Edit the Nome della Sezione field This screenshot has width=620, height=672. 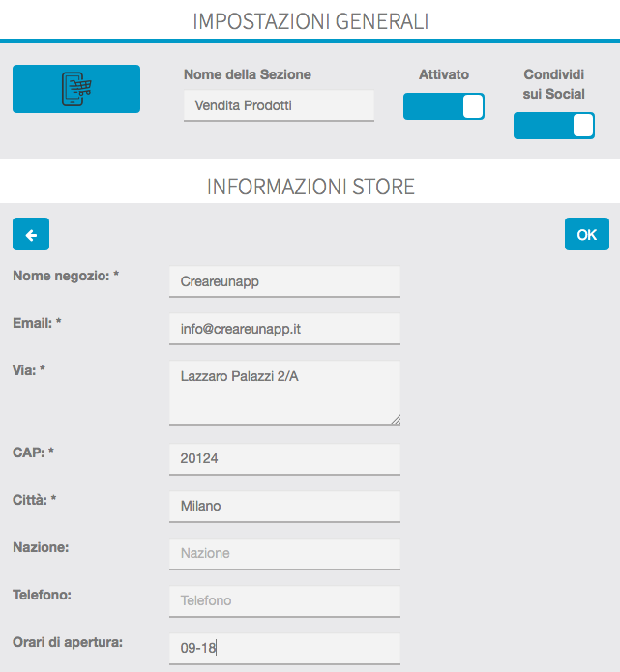coord(279,105)
